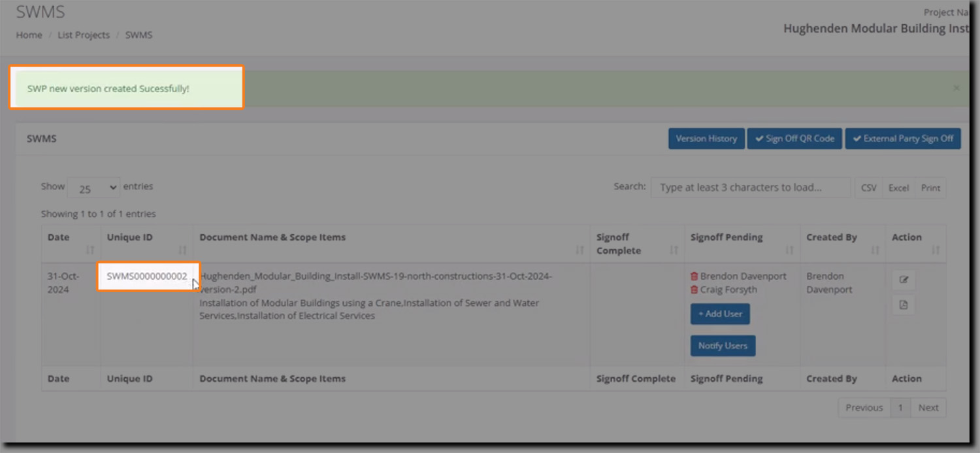Remove Craig Forsyth via the trash icon
Screen dimensions: 980x453
coord(694,290)
